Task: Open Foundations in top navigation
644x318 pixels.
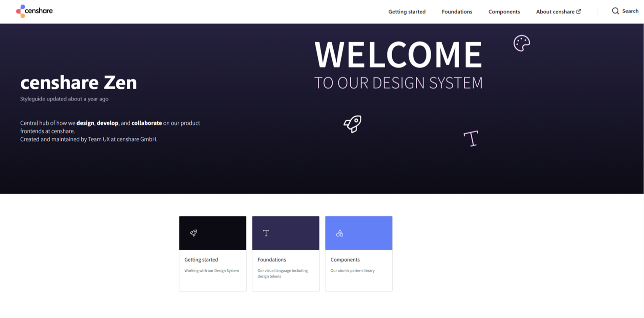Action: click(457, 12)
